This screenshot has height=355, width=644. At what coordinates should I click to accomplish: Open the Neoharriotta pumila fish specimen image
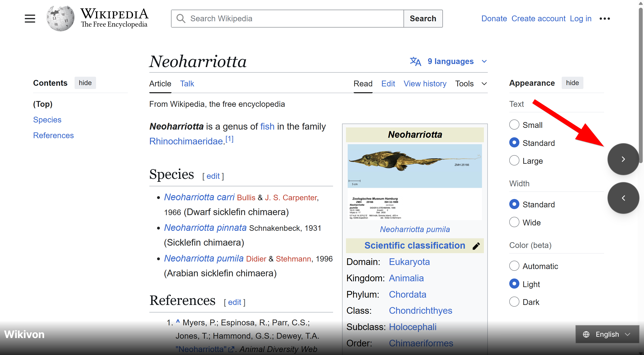[x=415, y=182]
